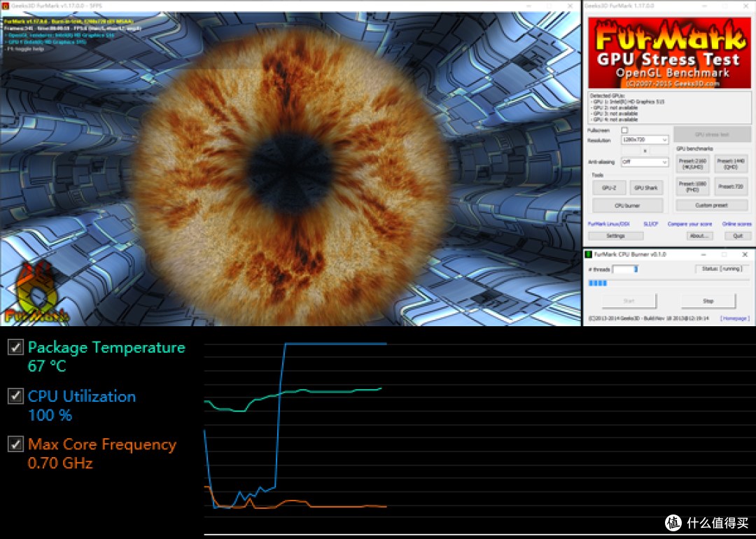
Task: Click the Package Temperature label
Action: [106, 348]
